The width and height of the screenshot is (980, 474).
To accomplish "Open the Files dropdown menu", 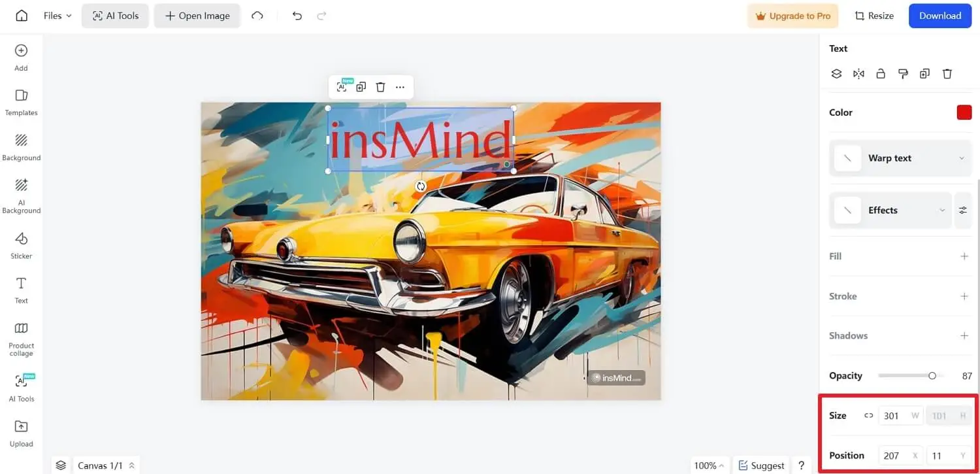I will click(x=57, y=16).
